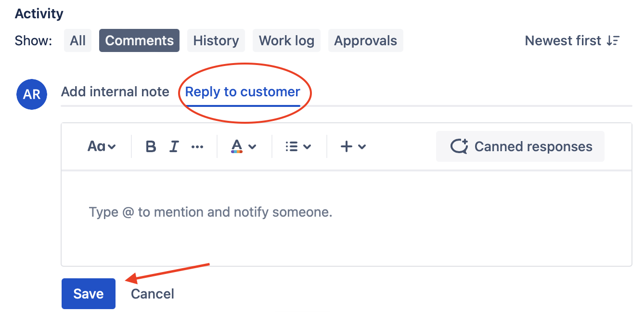Viewport: 644px width, 312px height.
Task: Click the text color icon
Action: (x=236, y=146)
